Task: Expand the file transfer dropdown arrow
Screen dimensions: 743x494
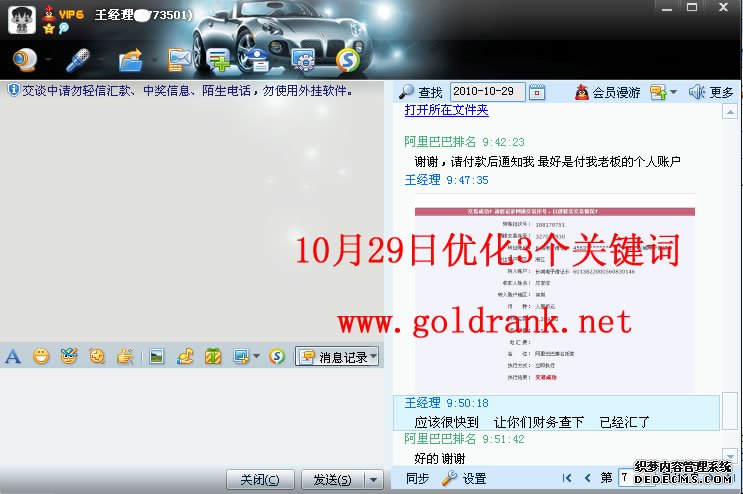Action: click(154, 60)
